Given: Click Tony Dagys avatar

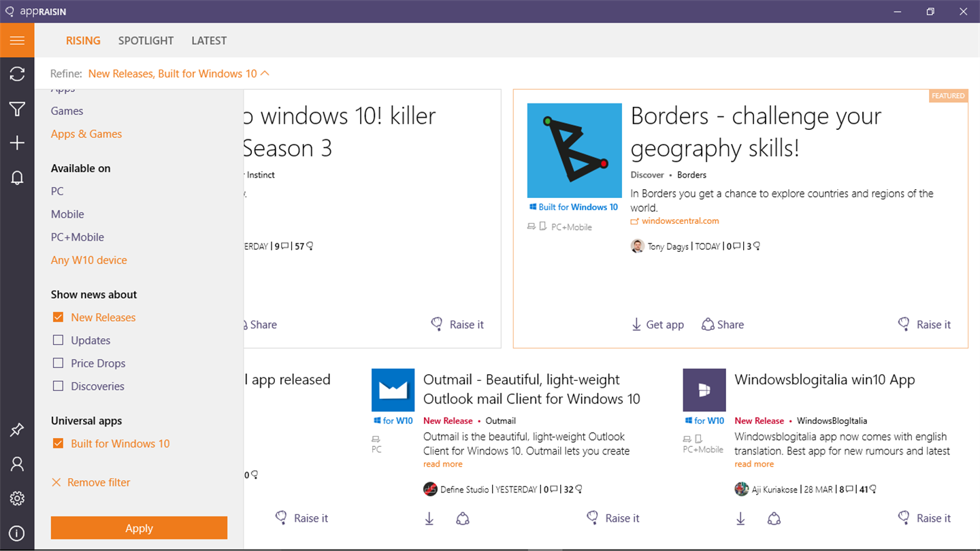Looking at the screenshot, I should (x=637, y=246).
